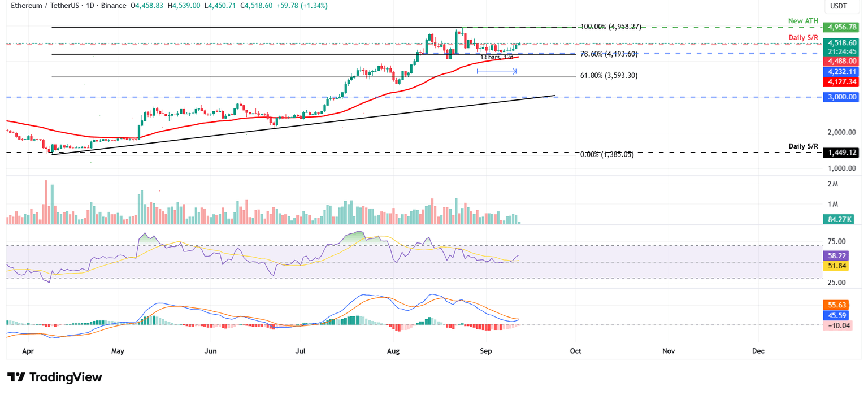This screenshot has width=868, height=395.
Task: Click the orange MACD value 55.63
Action: point(836,305)
